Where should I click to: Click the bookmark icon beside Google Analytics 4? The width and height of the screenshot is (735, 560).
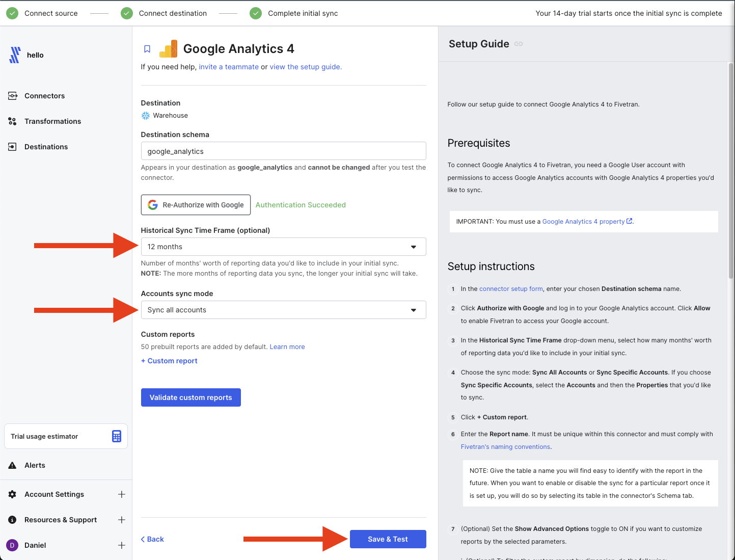coord(147,49)
